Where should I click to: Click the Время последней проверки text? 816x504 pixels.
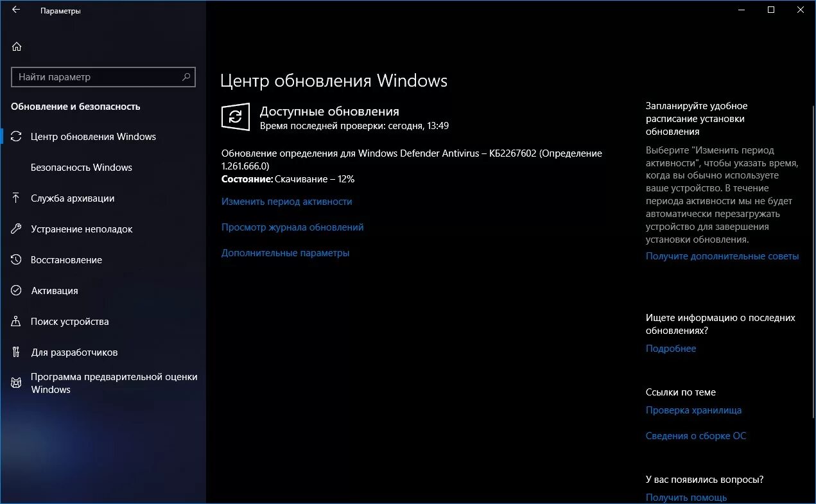click(354, 126)
